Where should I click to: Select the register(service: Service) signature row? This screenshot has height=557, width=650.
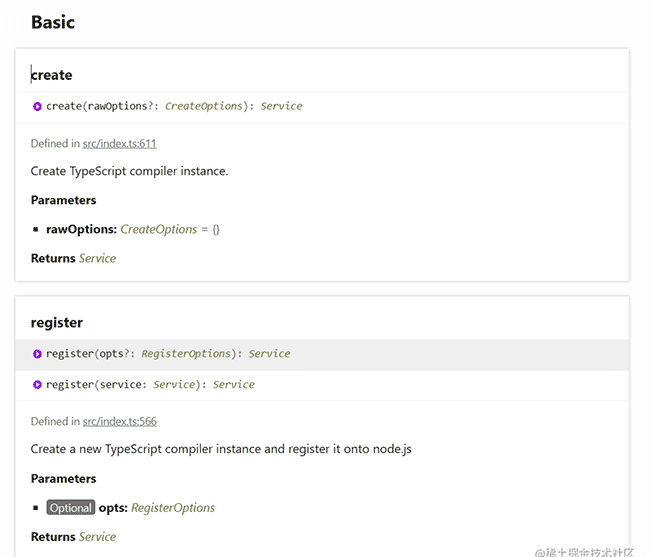[322, 385]
